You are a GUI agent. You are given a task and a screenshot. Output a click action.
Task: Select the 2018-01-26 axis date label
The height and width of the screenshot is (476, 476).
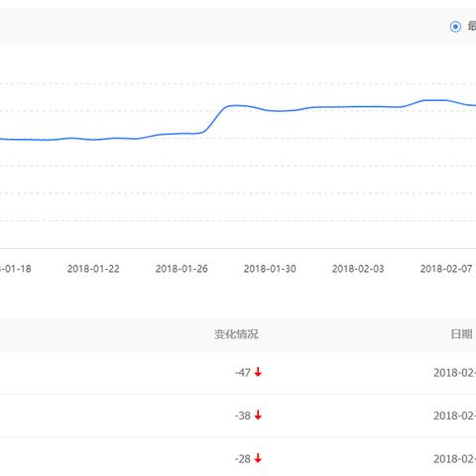(181, 269)
